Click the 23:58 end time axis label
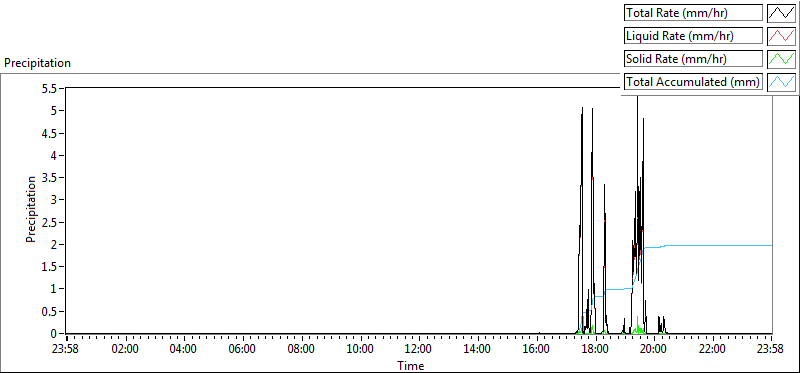The height and width of the screenshot is (373, 800). (771, 350)
